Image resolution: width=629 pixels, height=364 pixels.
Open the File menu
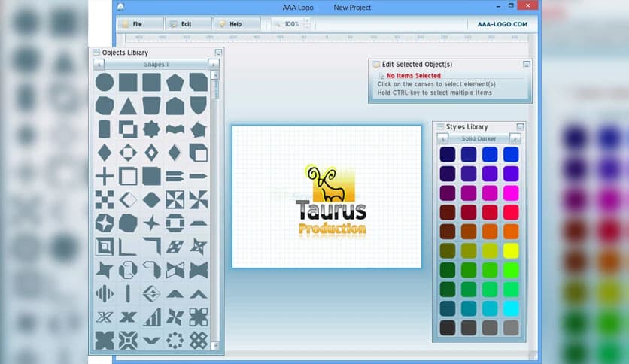pos(140,24)
